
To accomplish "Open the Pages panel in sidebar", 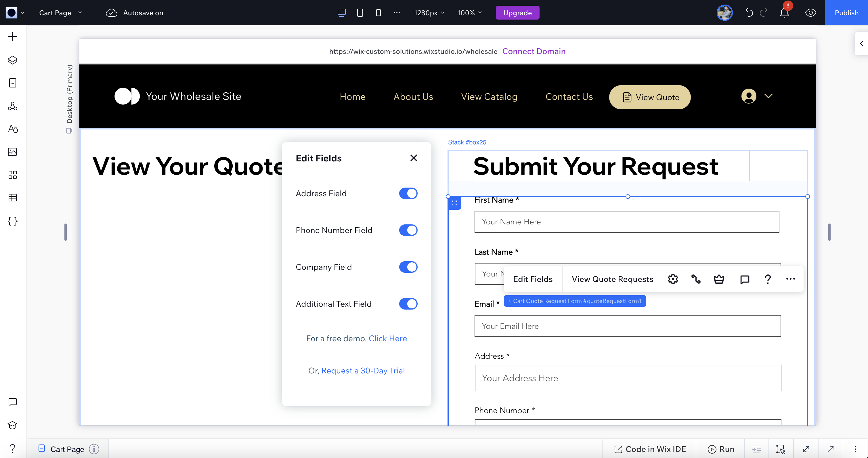I will click(12, 83).
